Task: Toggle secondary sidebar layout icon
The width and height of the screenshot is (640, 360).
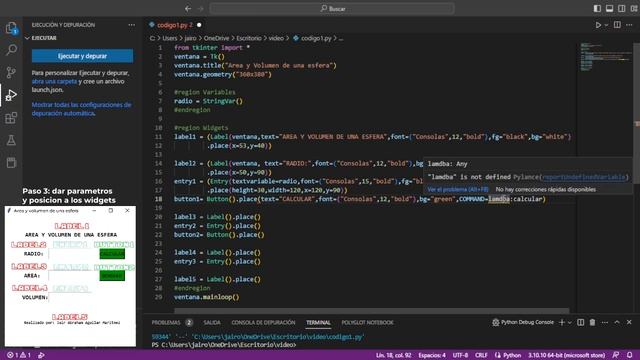Action: pyautogui.click(x=622, y=9)
